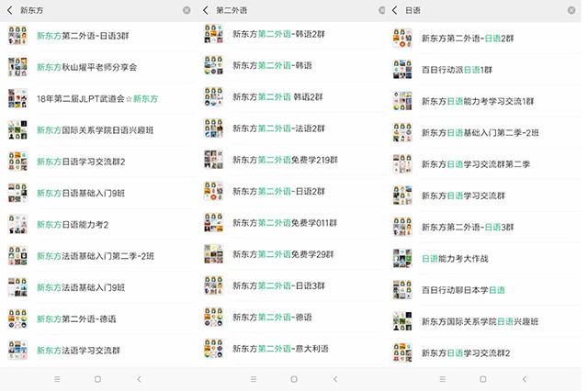Select 百日行动派日语1群 from results
Viewport: 588px width, 391px height.
[x=457, y=70]
